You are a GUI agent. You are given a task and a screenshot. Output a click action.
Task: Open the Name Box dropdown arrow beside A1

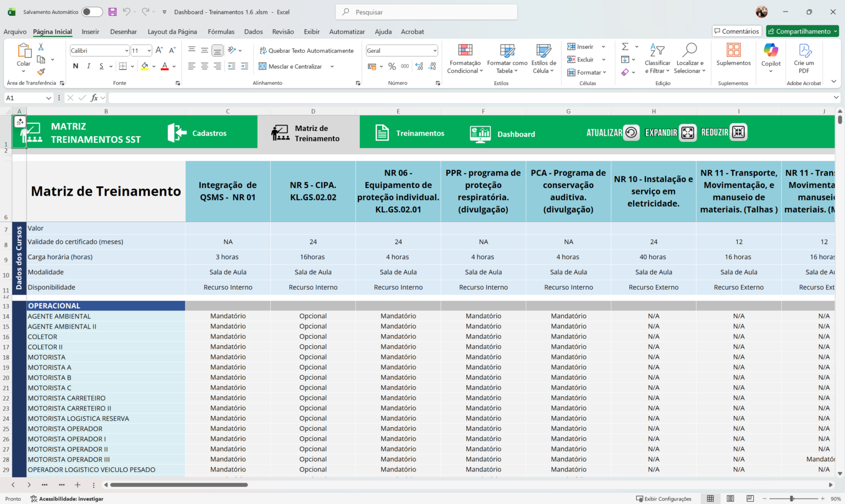coord(48,98)
